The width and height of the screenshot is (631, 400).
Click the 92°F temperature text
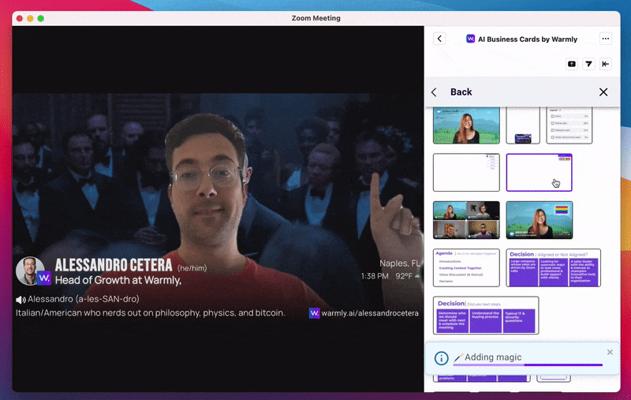[x=404, y=276]
